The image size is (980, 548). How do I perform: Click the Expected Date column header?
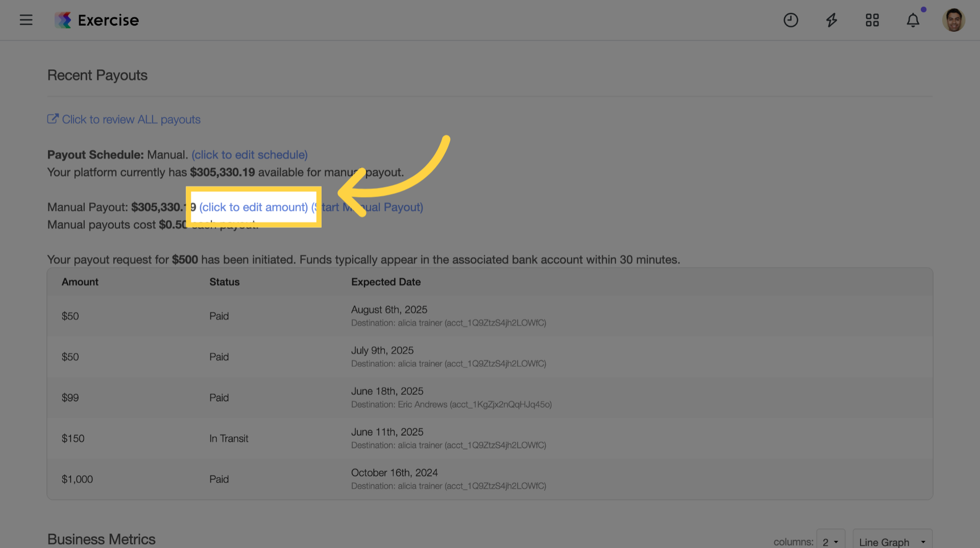[x=386, y=282]
